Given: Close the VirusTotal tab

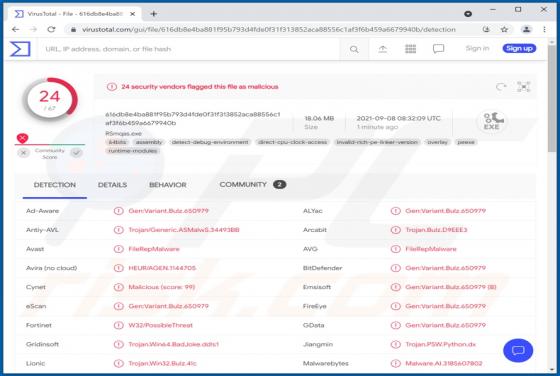Looking at the screenshot, I should [132, 14].
